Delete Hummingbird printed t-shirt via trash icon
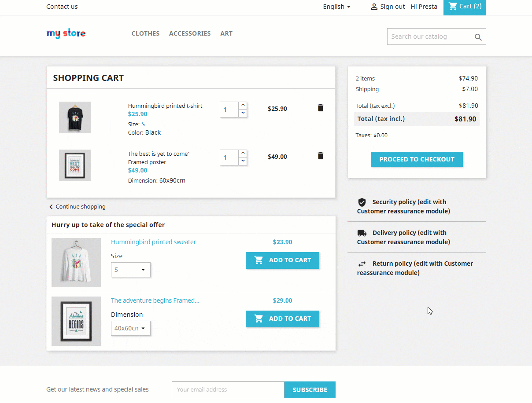The image size is (532, 403). [x=320, y=108]
